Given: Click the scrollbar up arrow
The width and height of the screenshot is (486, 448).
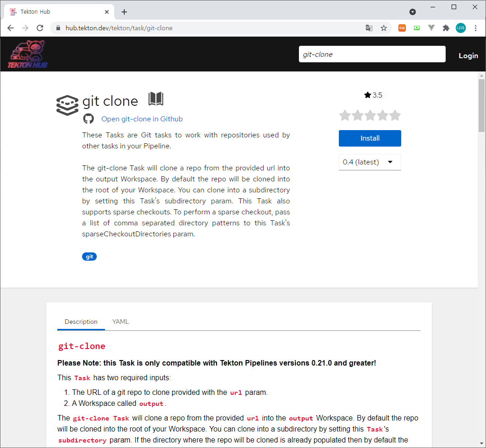Looking at the screenshot, I should [481, 76].
